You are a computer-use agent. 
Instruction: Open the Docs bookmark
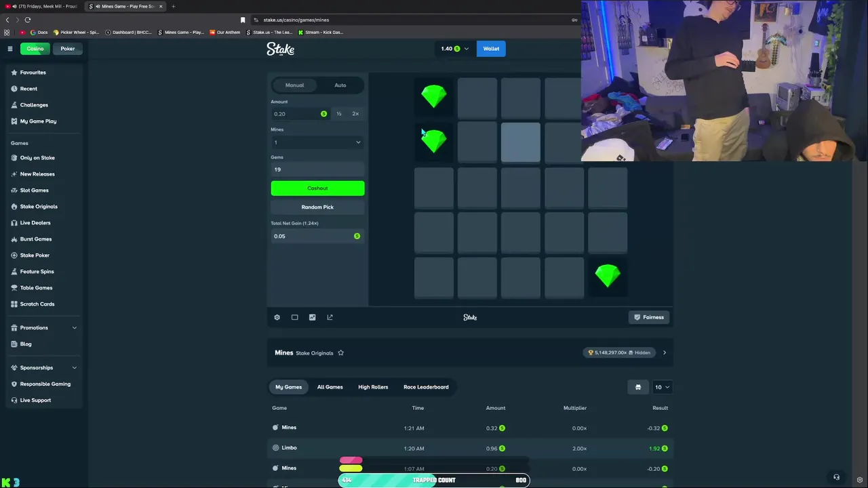click(39, 33)
